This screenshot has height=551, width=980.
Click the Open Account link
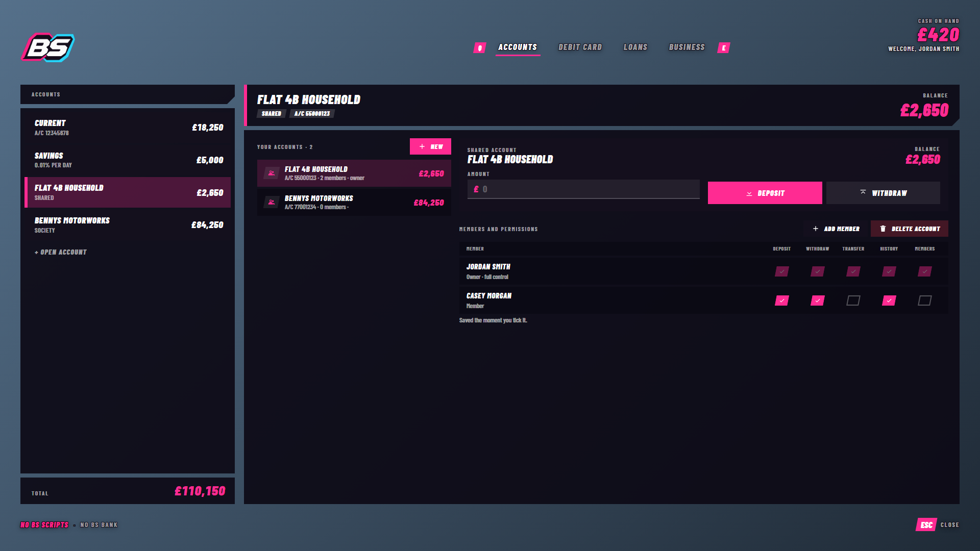point(61,252)
